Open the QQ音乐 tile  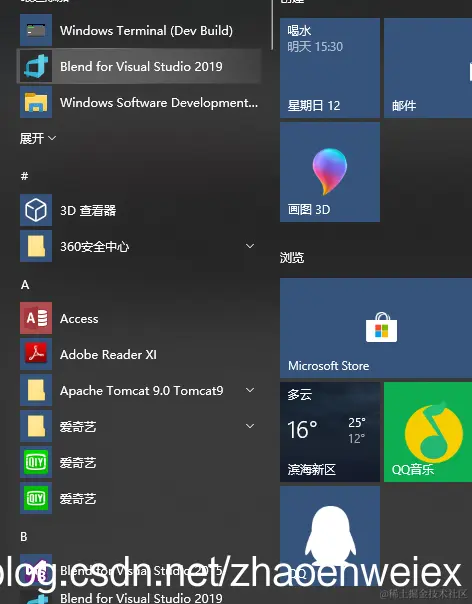pos(428,432)
